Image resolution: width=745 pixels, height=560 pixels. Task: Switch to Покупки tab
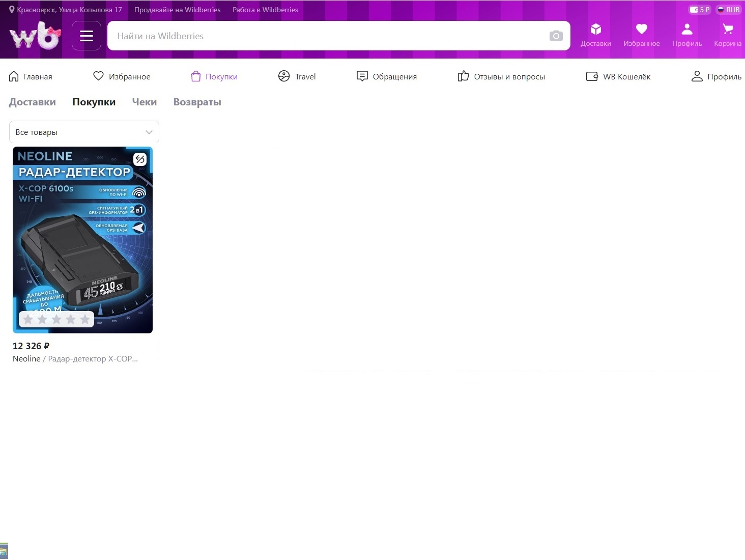pyautogui.click(x=94, y=102)
